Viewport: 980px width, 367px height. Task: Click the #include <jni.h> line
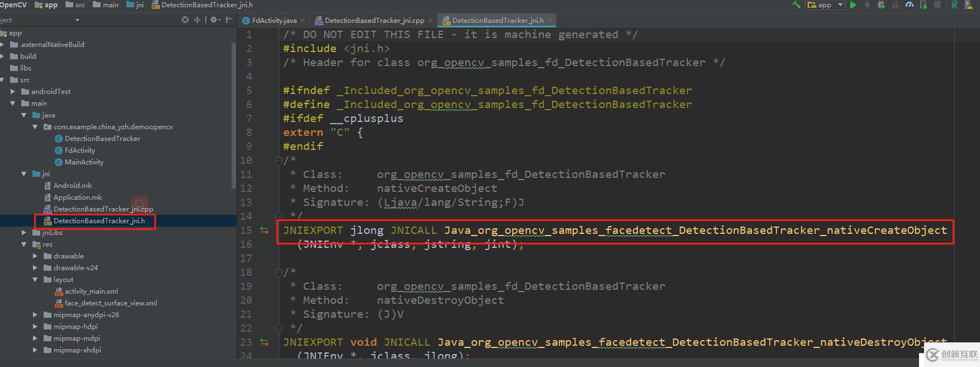tap(336, 49)
